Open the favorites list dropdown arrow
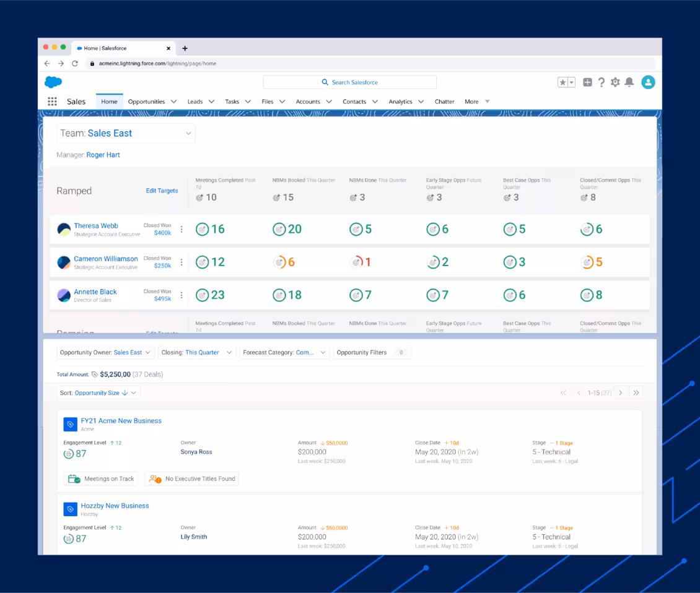The width and height of the screenshot is (700, 593). (x=571, y=82)
